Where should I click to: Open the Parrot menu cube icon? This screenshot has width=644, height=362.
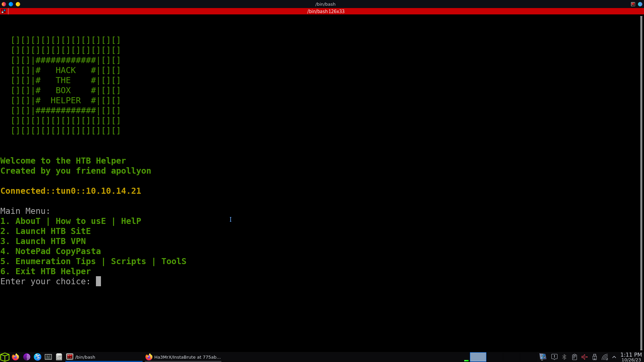pos(5,357)
